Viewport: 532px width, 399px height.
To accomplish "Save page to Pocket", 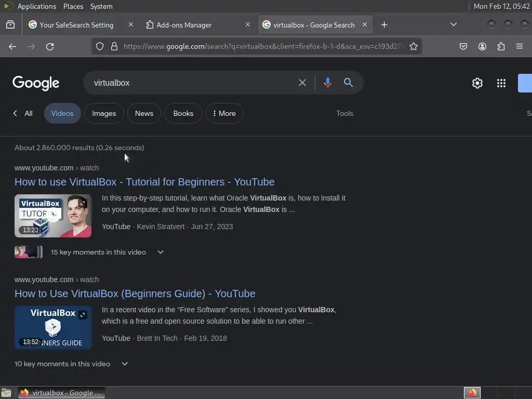I will point(463,46).
